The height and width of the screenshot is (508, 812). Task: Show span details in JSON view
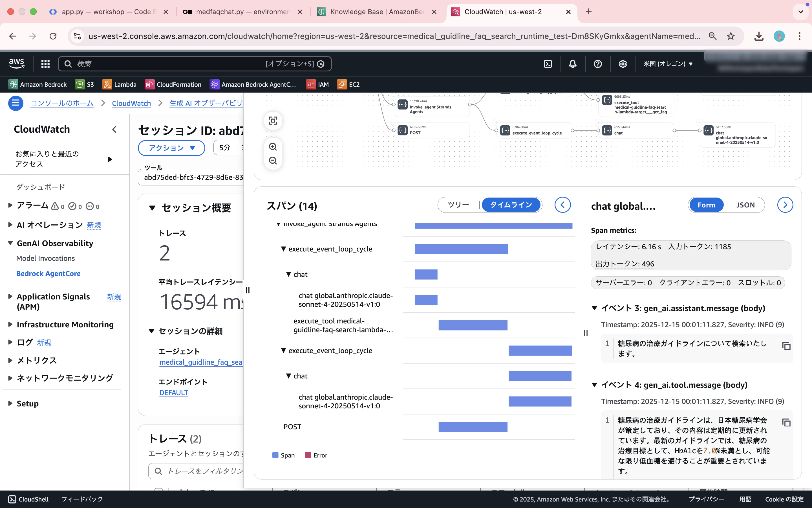[745, 205]
